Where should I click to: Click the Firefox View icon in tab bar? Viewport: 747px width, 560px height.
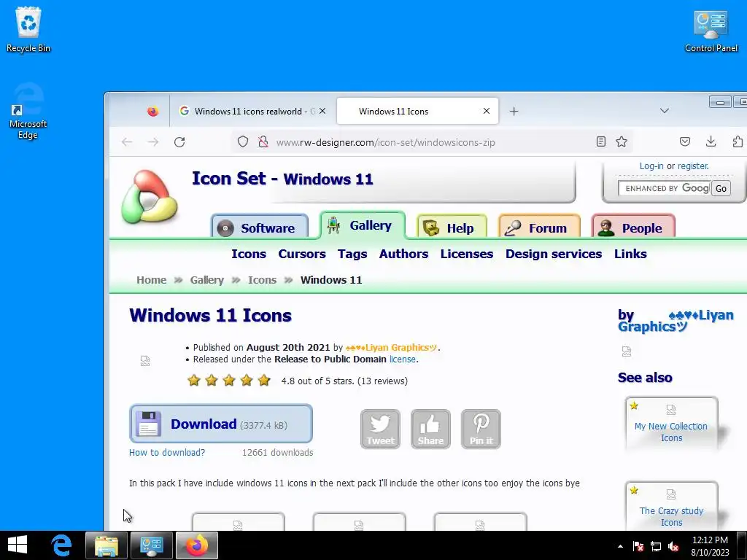(153, 112)
